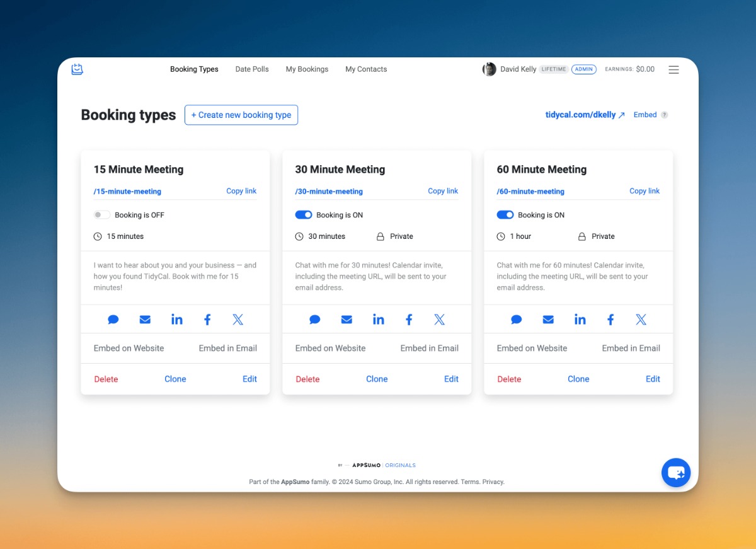Screen dimensions: 756x549
Task: Click the TidyCal logo icon
Action: point(77,69)
